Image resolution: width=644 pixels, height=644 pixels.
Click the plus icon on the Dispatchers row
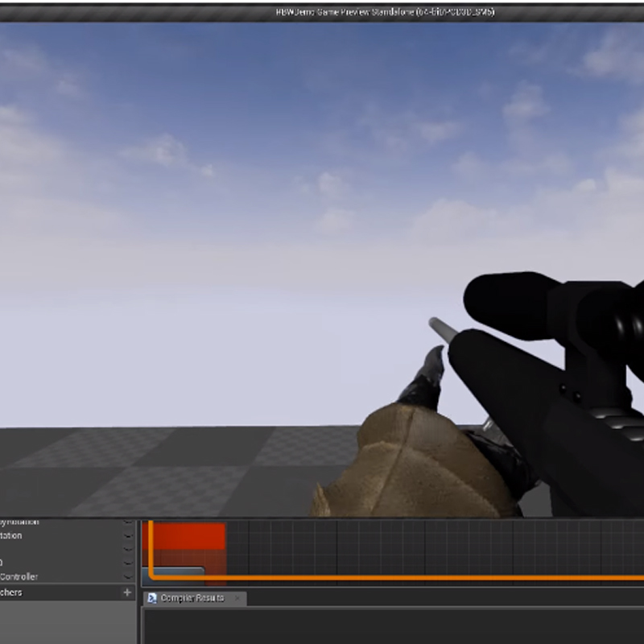pos(126,592)
